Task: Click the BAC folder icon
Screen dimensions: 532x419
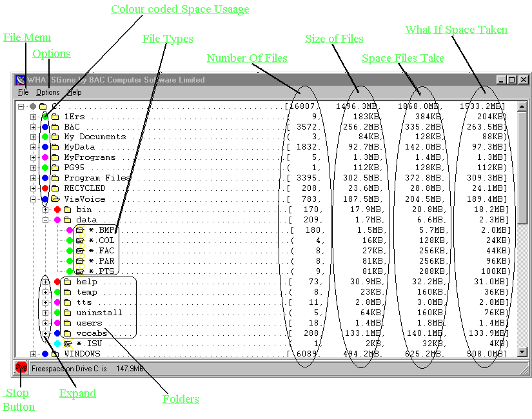Action: point(55,127)
